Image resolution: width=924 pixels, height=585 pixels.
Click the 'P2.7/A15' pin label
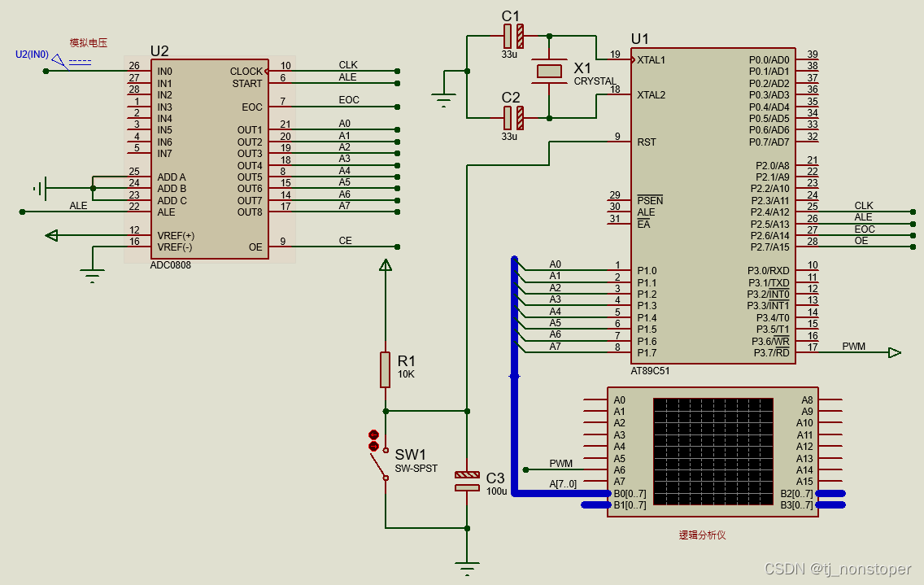pos(769,247)
